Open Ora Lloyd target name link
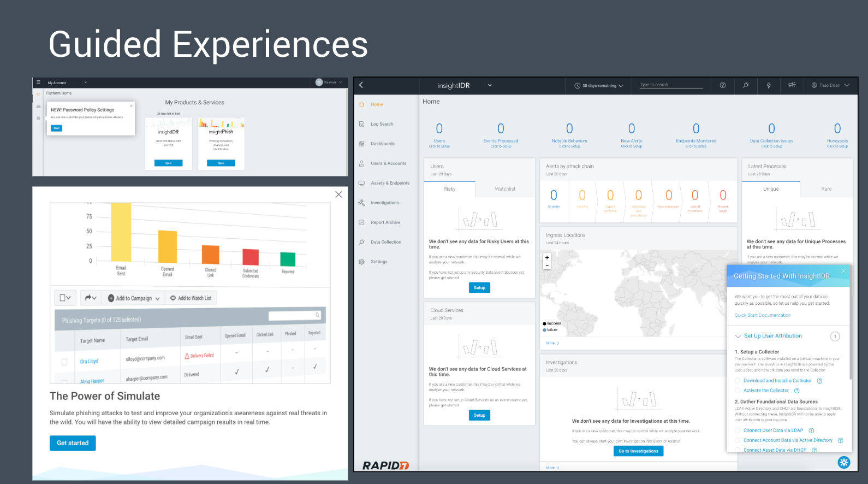This screenshot has width=868, height=484. click(89, 362)
